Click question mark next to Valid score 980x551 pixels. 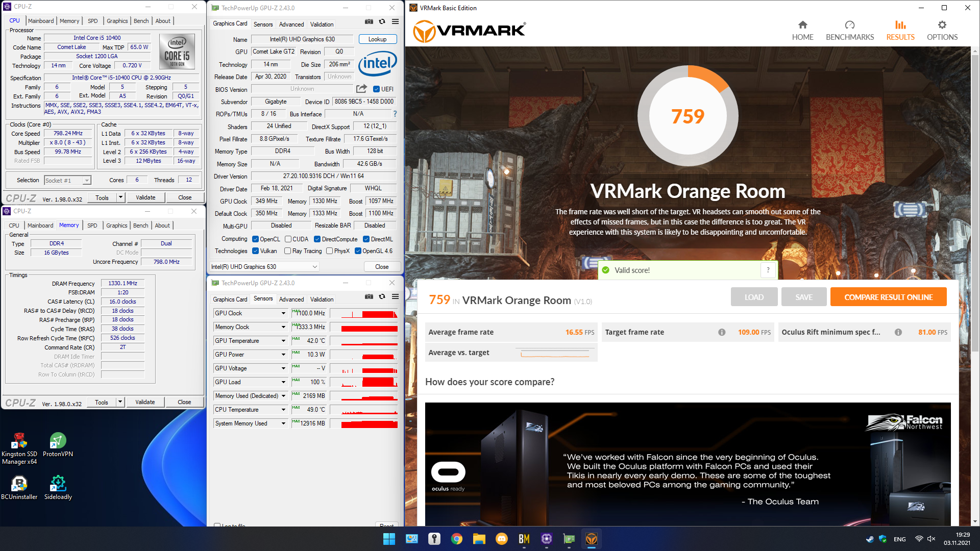(768, 270)
